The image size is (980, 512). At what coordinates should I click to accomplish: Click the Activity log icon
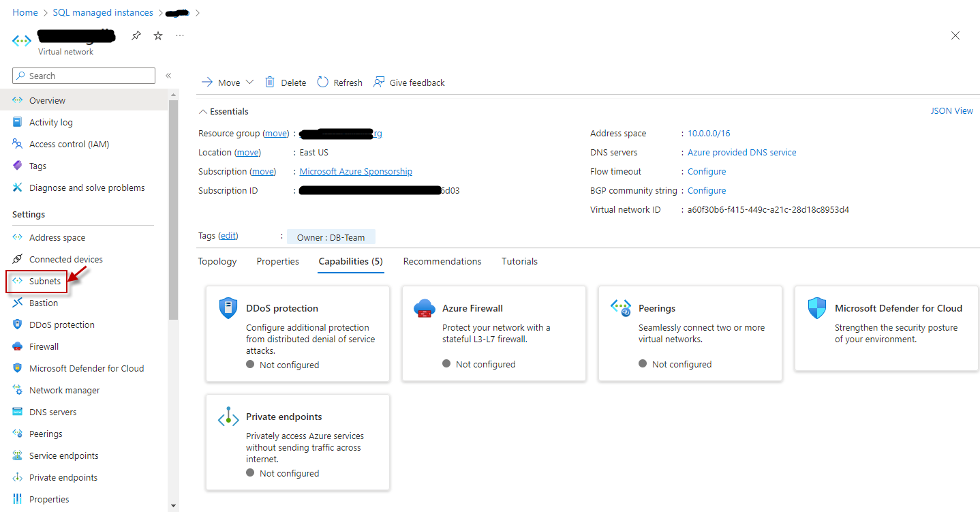[18, 122]
